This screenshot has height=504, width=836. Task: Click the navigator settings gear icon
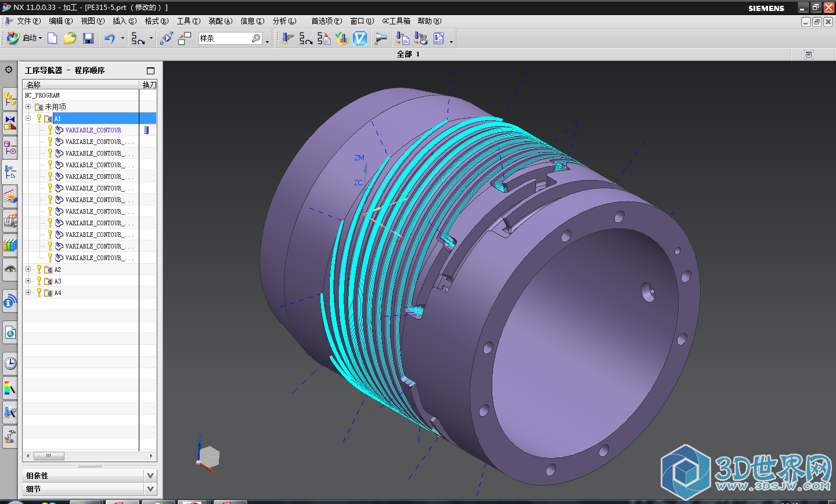click(9, 70)
